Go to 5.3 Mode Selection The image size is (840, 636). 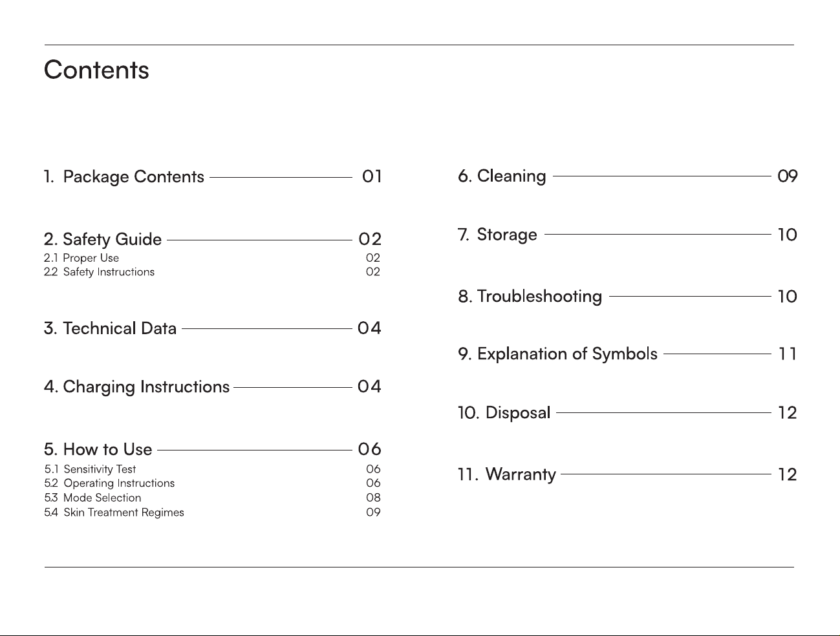(92, 498)
